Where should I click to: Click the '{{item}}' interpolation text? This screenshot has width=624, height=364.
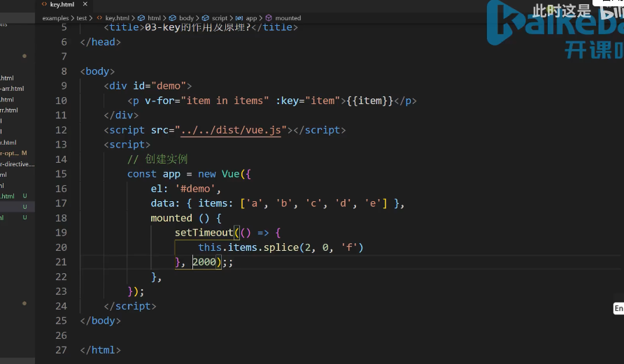[x=369, y=101]
